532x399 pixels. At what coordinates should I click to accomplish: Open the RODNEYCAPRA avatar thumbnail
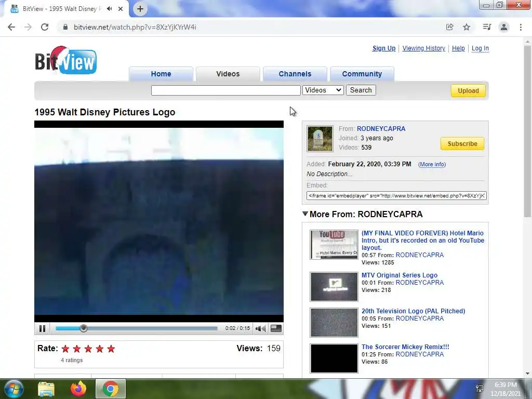320,138
